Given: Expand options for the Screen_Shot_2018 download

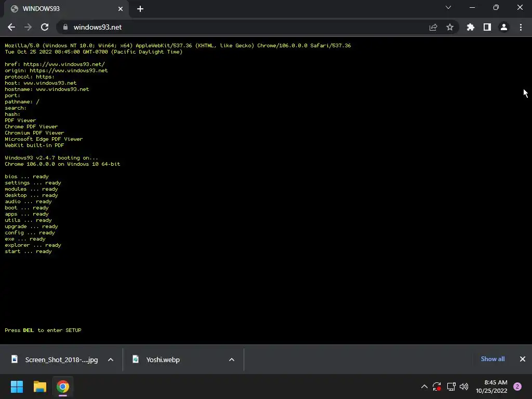Looking at the screenshot, I should [x=111, y=360].
